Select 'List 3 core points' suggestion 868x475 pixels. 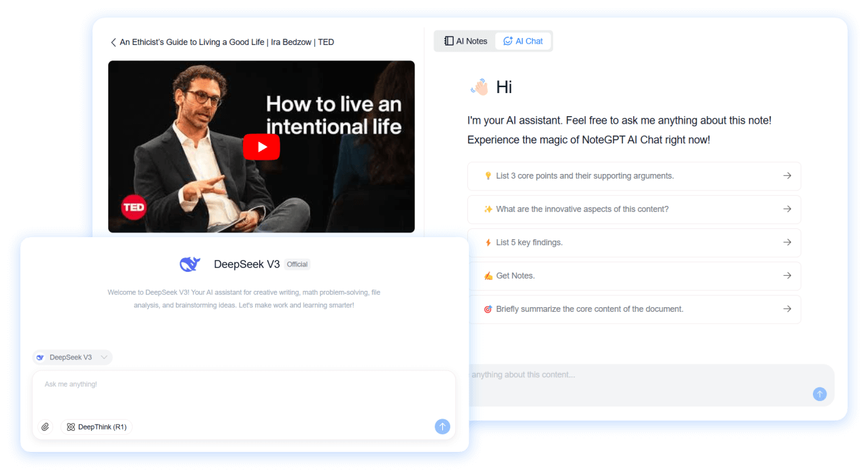tap(634, 176)
